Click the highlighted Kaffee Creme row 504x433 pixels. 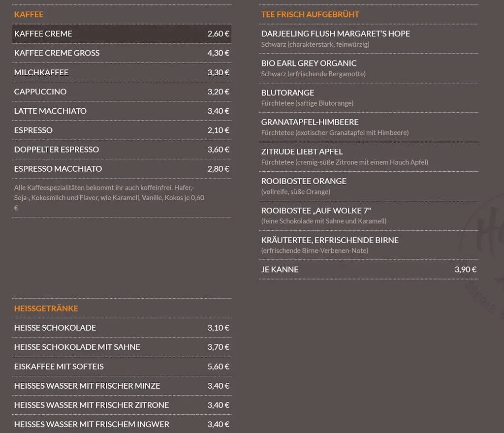(x=122, y=34)
